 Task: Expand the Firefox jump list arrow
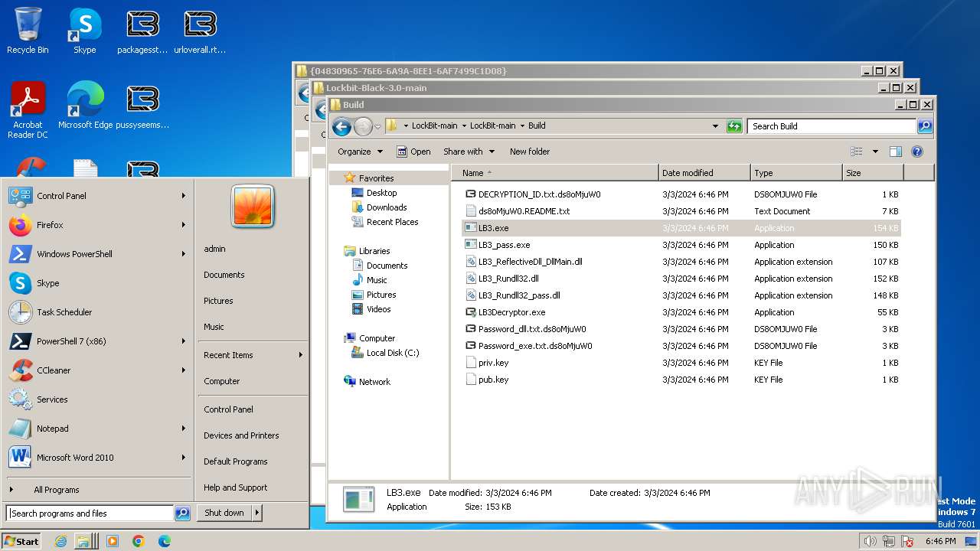pos(184,225)
